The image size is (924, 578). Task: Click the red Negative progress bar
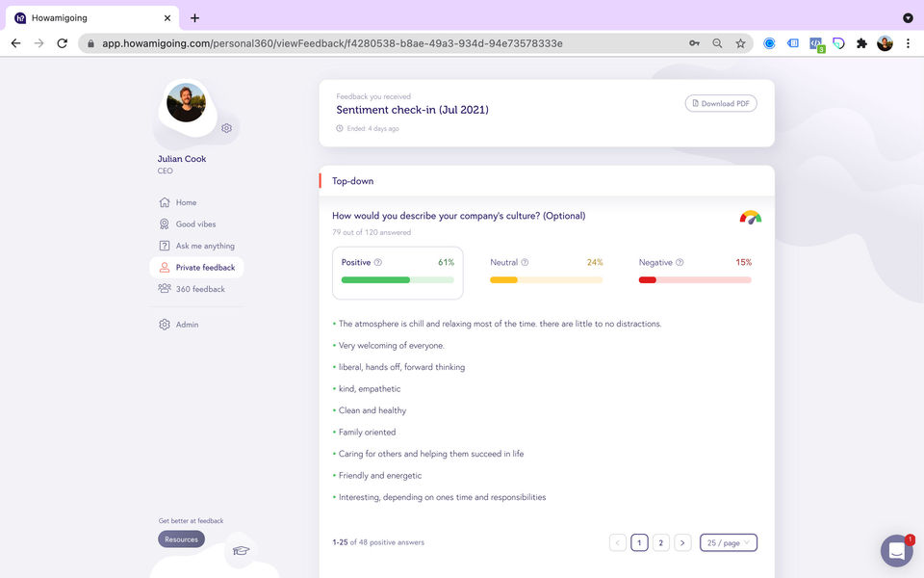pyautogui.click(x=695, y=280)
